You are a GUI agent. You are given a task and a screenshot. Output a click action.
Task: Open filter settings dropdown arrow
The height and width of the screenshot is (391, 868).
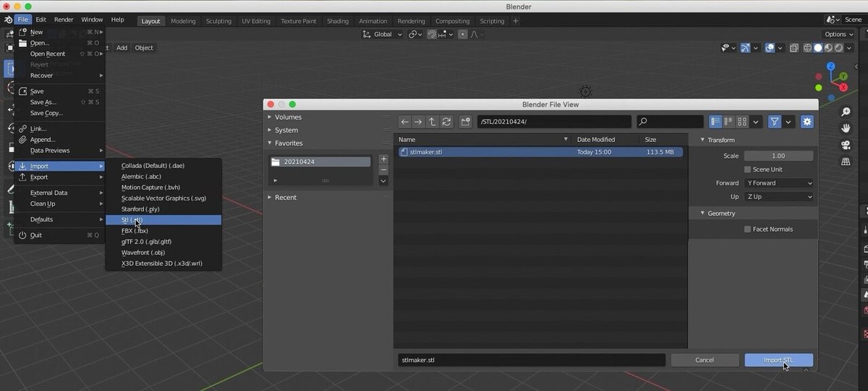coord(788,122)
